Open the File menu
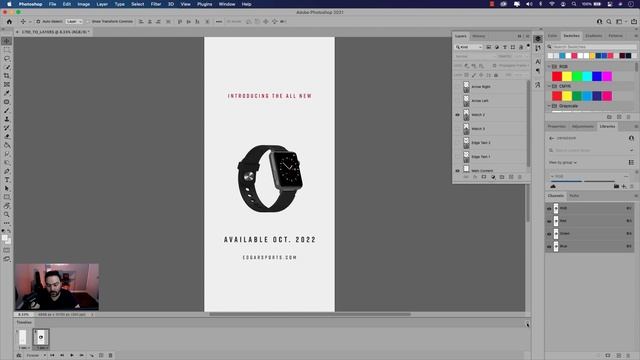This screenshot has height=360, width=640. [x=53, y=4]
